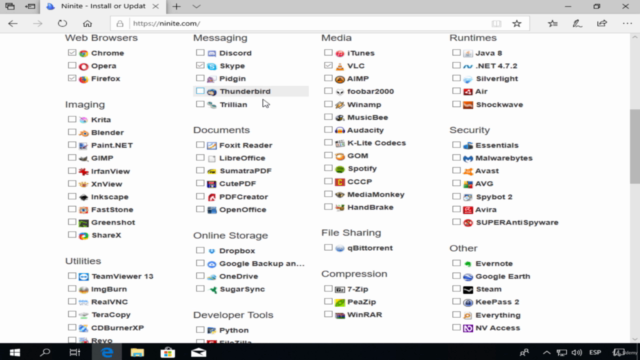Check the LibreOffice checkbox

[200, 158]
